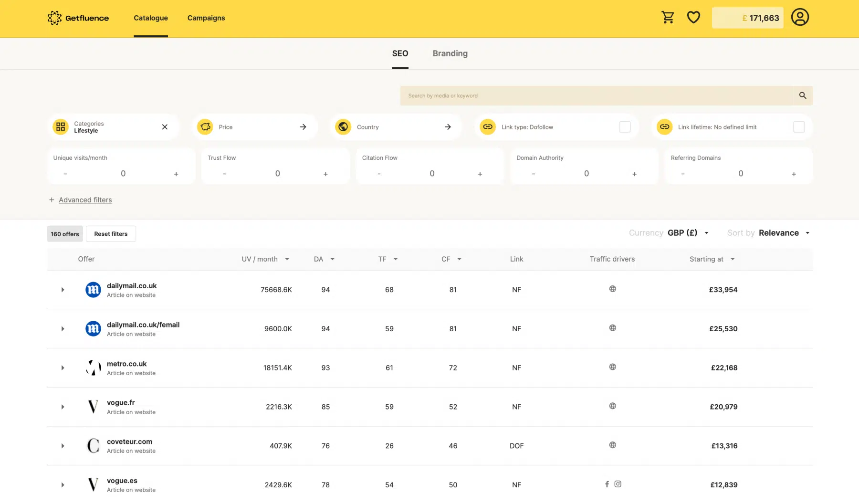Click the Country globe icon
859x504 pixels.
[343, 127]
